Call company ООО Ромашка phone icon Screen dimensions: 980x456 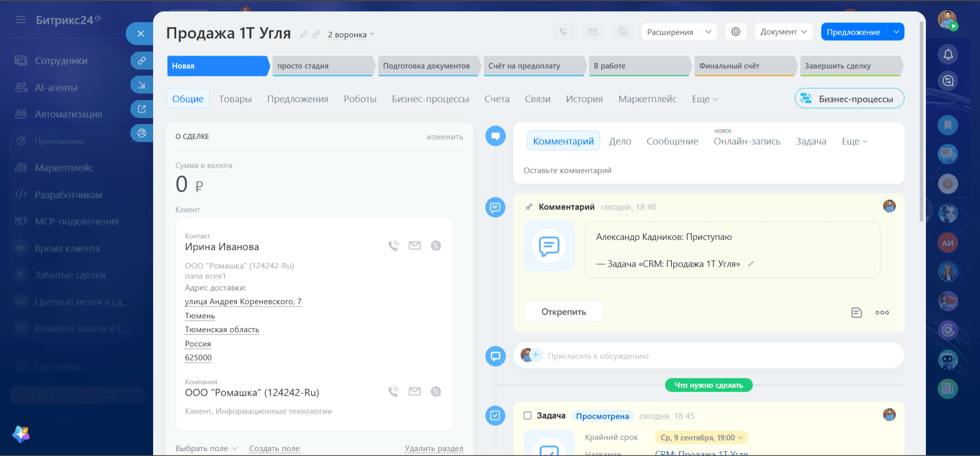(x=393, y=391)
